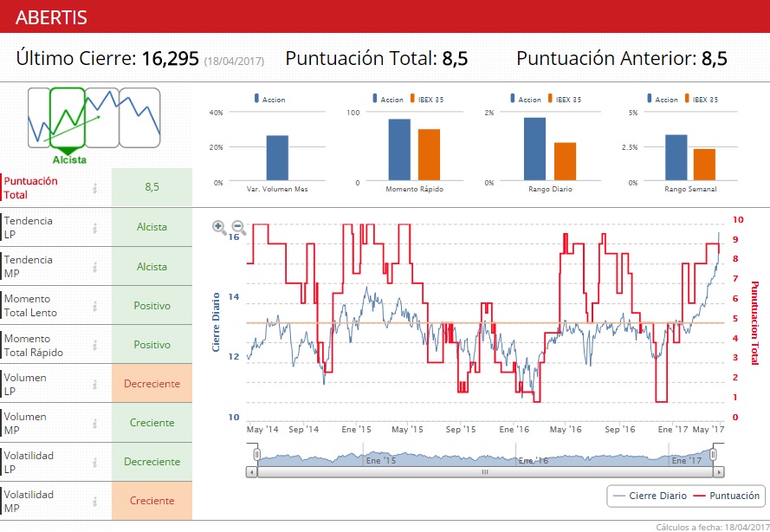Image resolution: width=770 pixels, height=532 pixels.
Task: Toggle Accion legend in Rango Semanal chart
Action: point(663,99)
